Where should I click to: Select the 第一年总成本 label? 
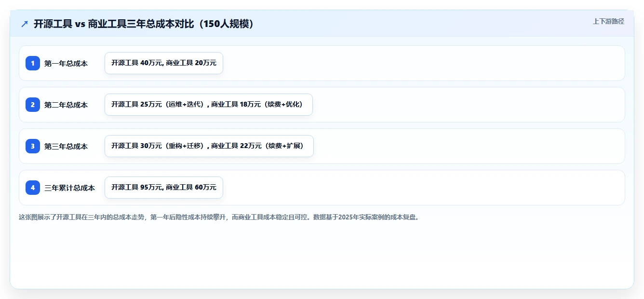[66, 63]
